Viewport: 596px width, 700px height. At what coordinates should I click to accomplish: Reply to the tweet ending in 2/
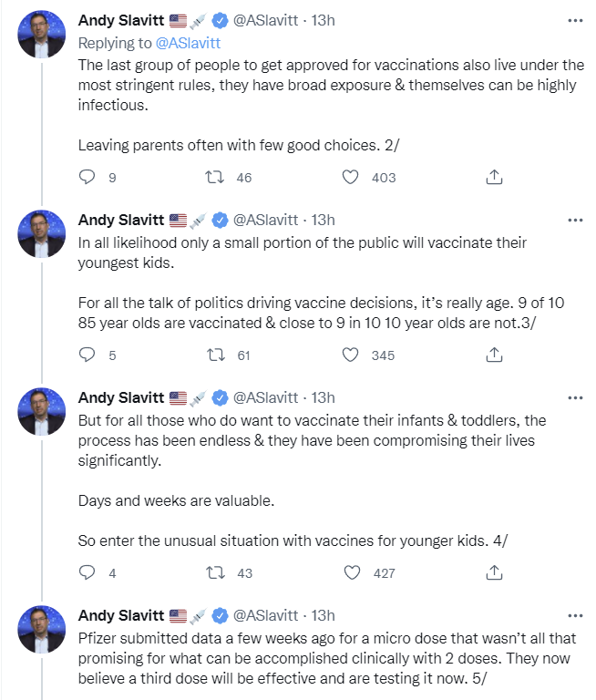(x=87, y=178)
